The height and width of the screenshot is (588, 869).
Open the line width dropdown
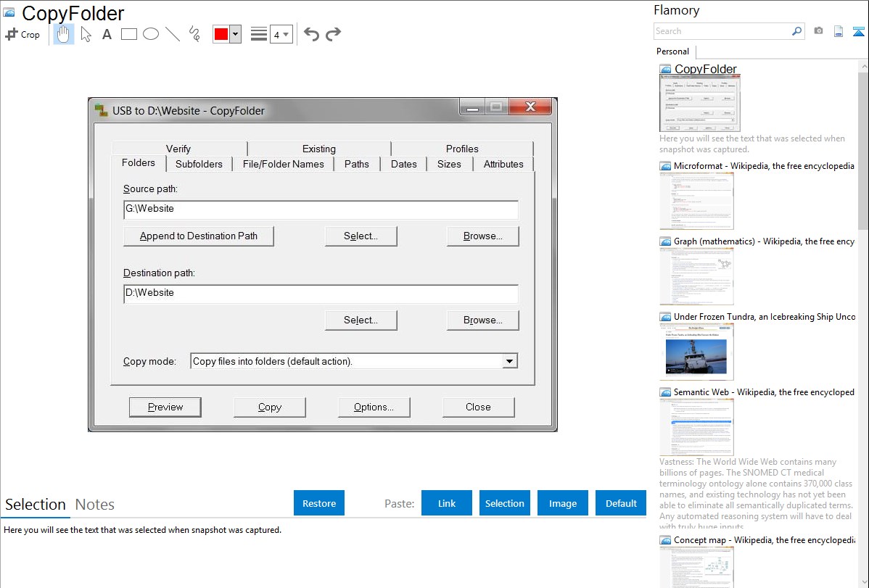tap(281, 34)
